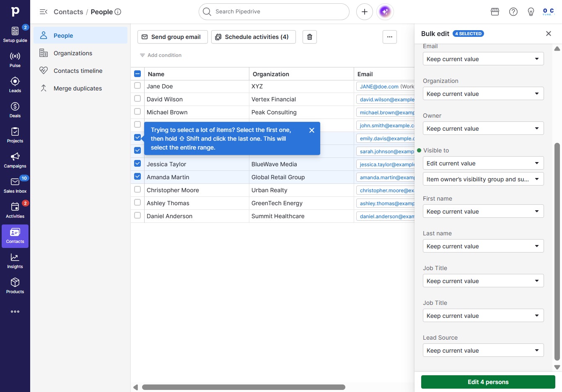Viewport: 562px width, 392px height.
Task: Check the Christopher Moore row checkbox
Action: 137,190
